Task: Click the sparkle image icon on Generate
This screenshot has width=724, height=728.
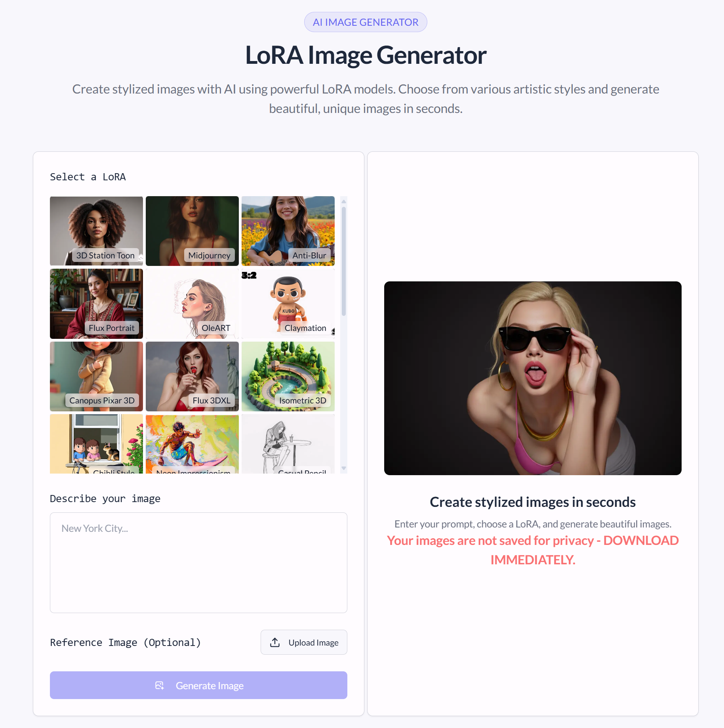Action: tap(160, 686)
